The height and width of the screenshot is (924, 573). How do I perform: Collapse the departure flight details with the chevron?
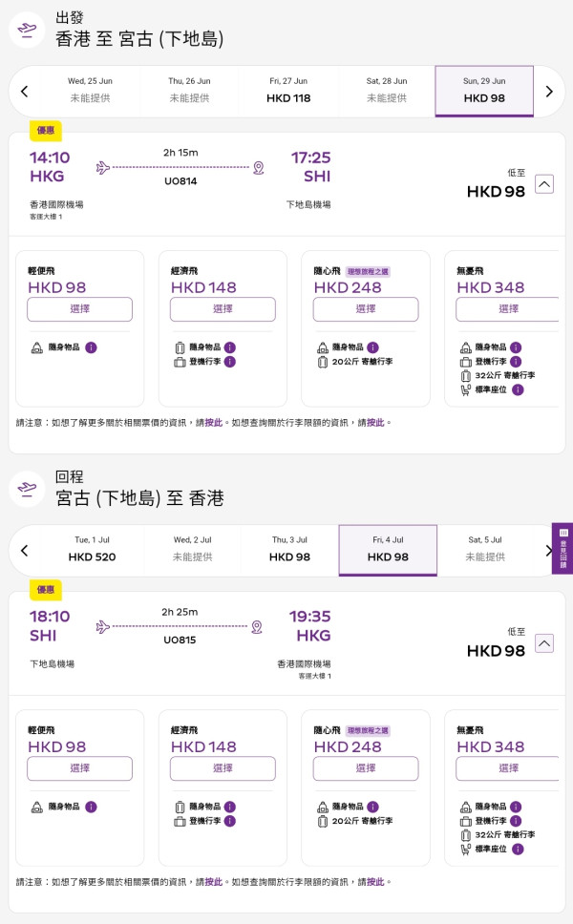click(x=542, y=184)
